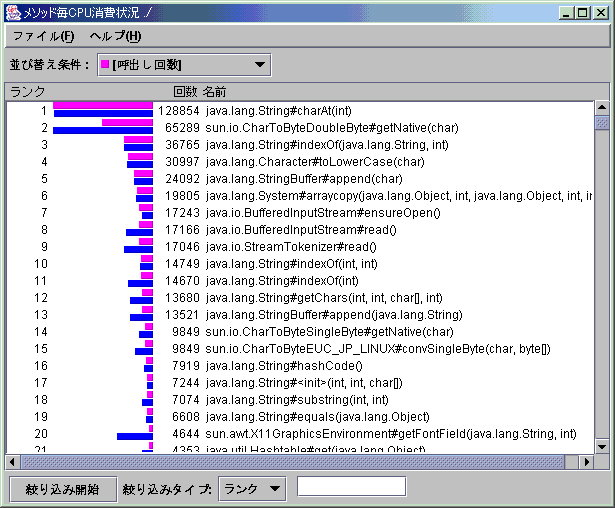Screen dimensions: 615x508
Task: Click the vertical scrollbar down arrow
Action: pos(602,446)
